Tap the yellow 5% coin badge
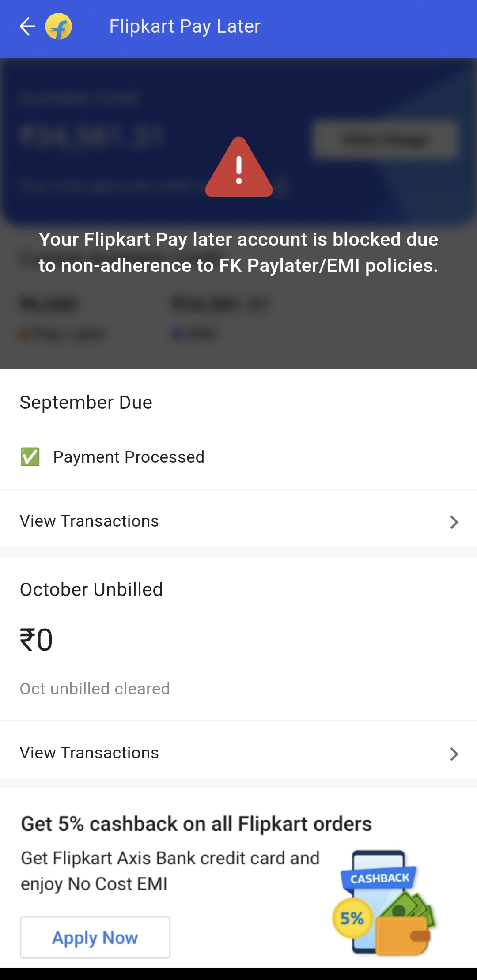This screenshot has height=980, width=477. tap(352, 919)
